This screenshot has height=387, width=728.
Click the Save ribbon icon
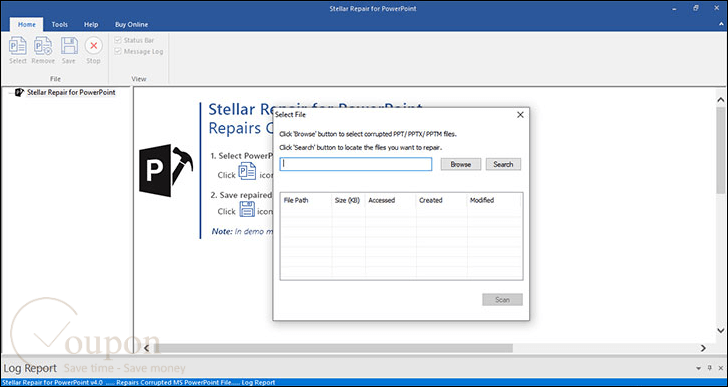click(x=69, y=50)
